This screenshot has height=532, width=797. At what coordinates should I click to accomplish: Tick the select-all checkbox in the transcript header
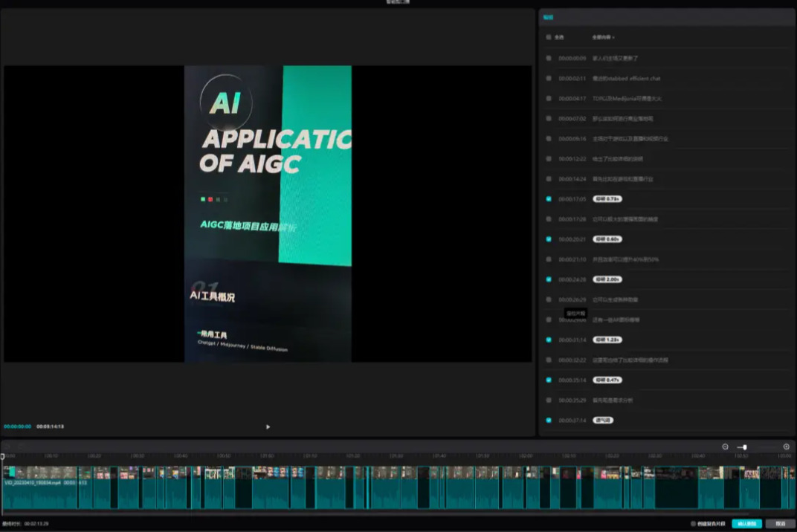tap(549, 37)
